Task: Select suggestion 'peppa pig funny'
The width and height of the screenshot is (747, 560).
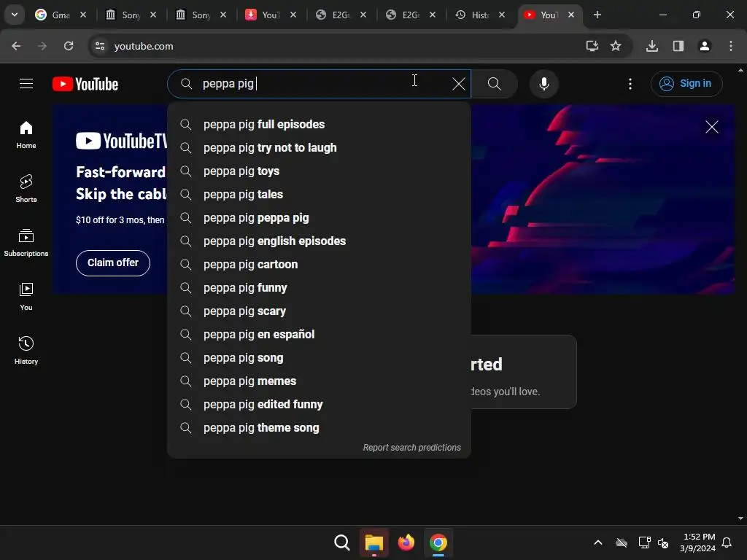Action: 319,287
